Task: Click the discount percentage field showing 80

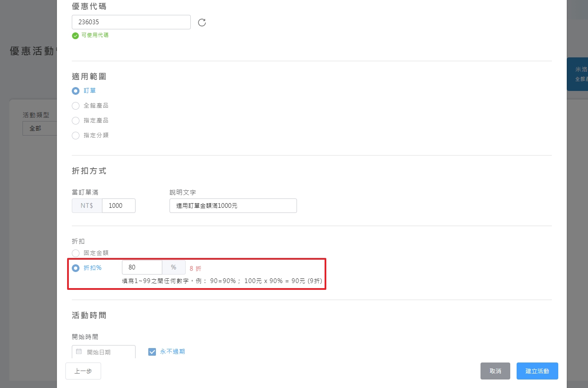Action: coord(142,267)
